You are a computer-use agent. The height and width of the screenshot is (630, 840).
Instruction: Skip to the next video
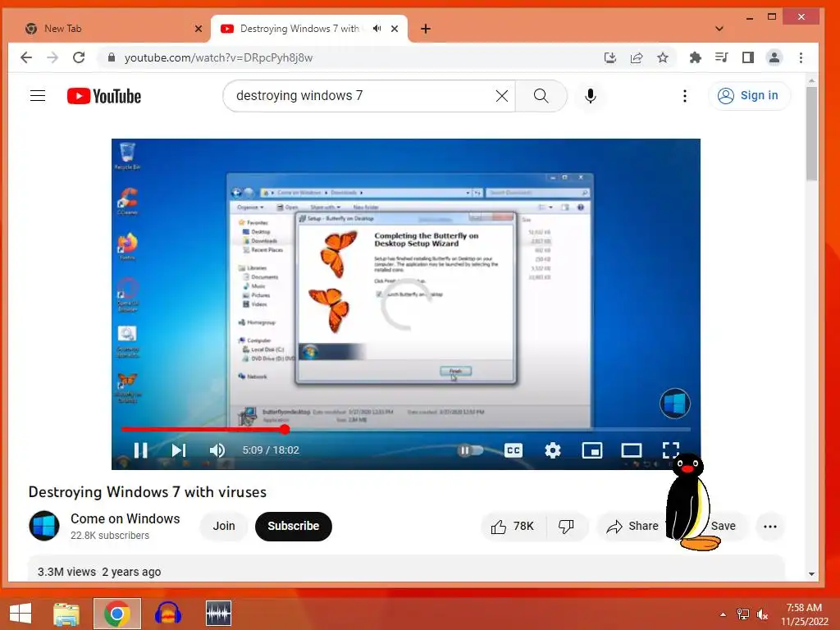(179, 450)
